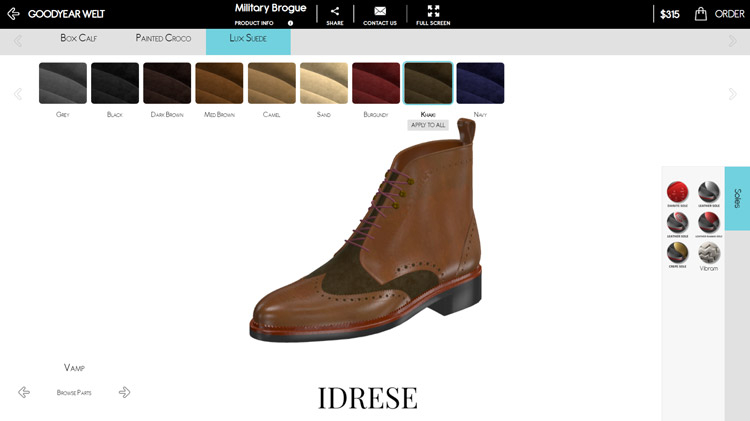Browse to the previous shoe part

[x=24, y=392]
